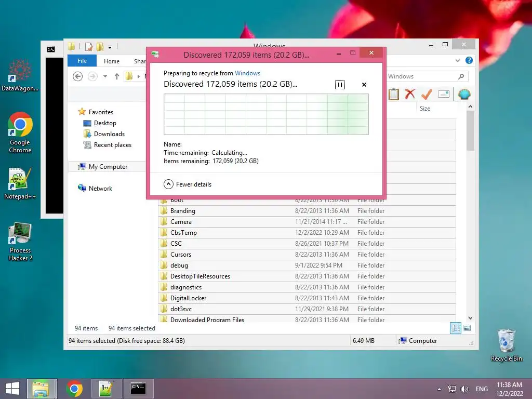Open Explorer help question mark
This screenshot has width=532, height=399.
(x=469, y=60)
